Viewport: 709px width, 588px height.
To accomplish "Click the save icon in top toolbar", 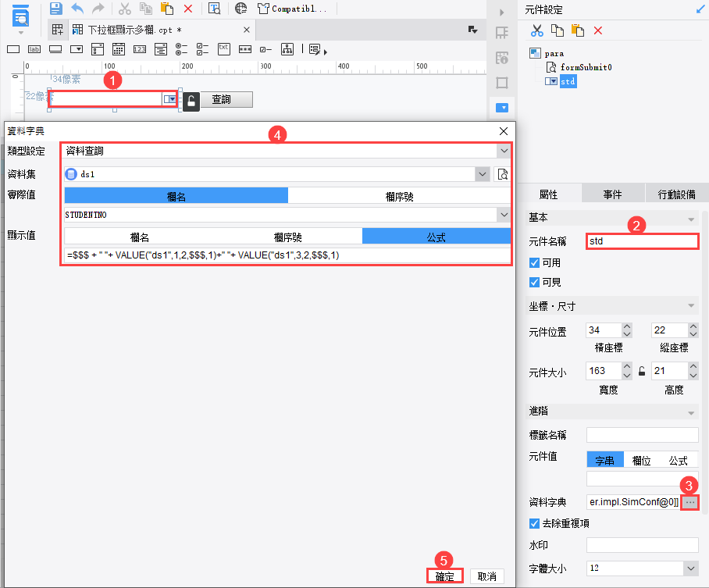I will coord(55,8).
